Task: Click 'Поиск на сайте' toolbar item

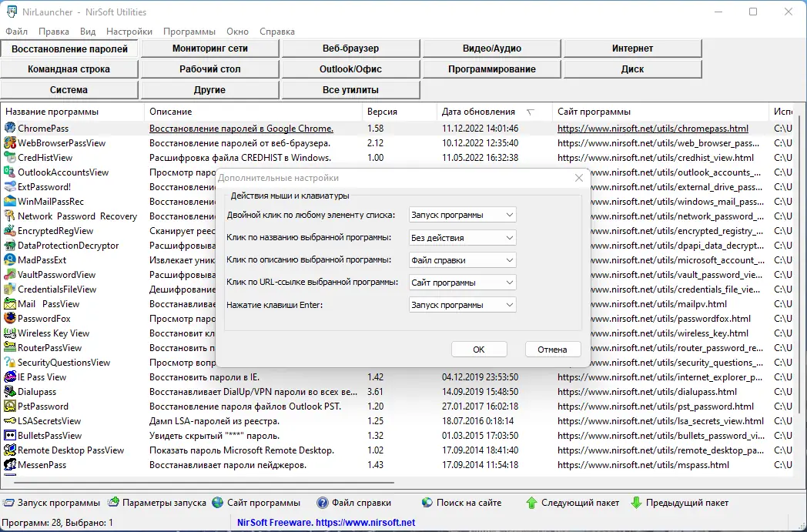Action: [461, 503]
